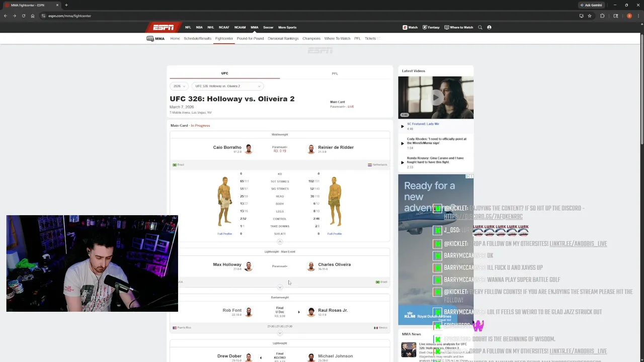Click the ESPN logo
This screenshot has width=644, height=362.
[x=163, y=27]
